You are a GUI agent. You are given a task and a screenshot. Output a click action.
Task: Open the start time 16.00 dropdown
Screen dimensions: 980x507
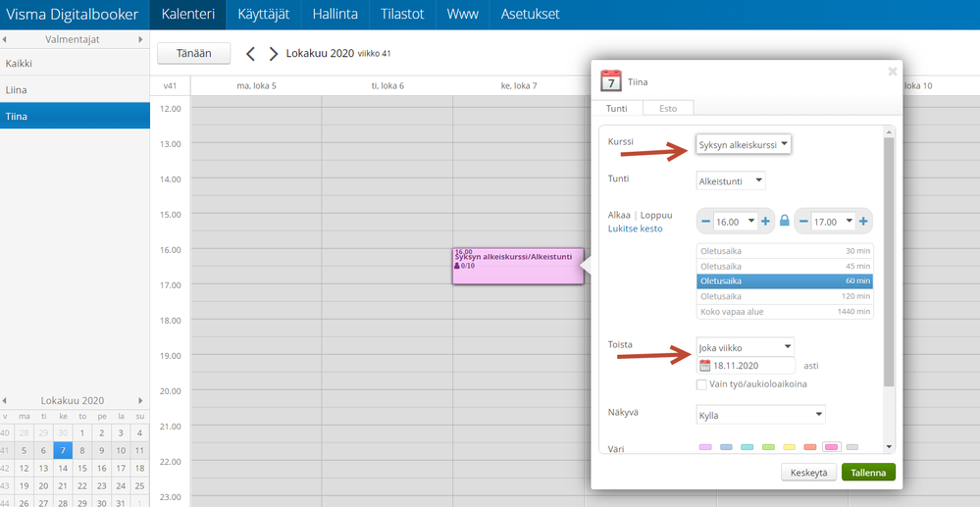pos(736,222)
